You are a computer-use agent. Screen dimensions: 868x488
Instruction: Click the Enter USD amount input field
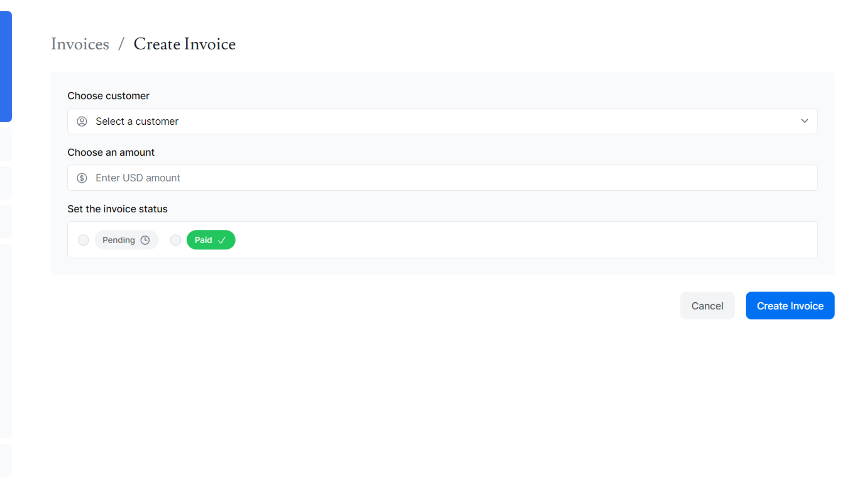442,178
